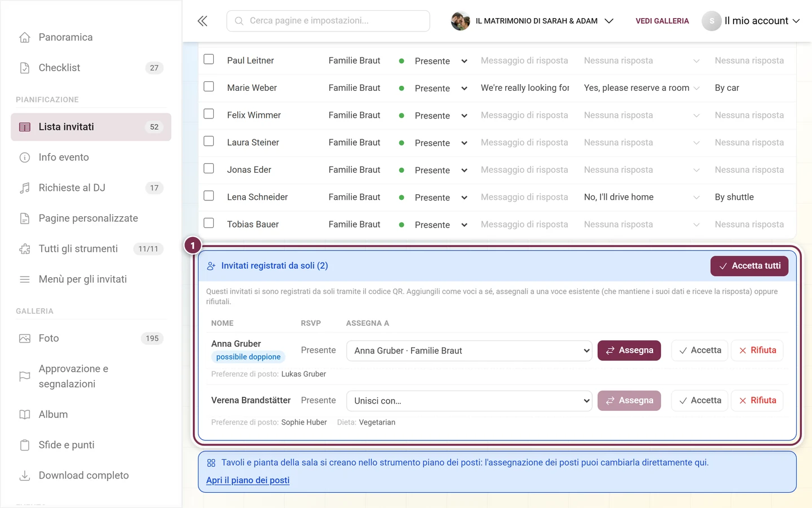Reject Verena Brandstätter with Rifiuta
The width and height of the screenshot is (812, 508).
757,401
